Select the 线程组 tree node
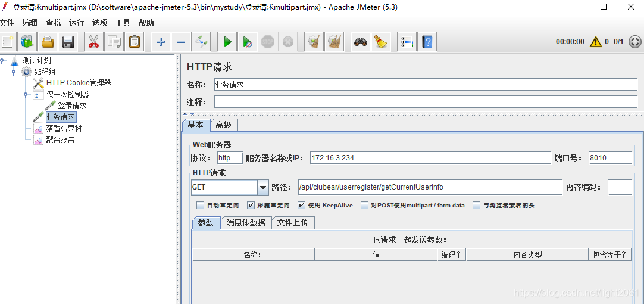The image size is (644, 304). (45, 72)
